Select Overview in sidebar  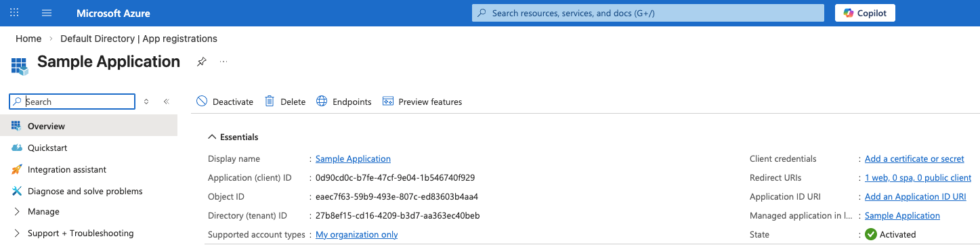(89, 126)
